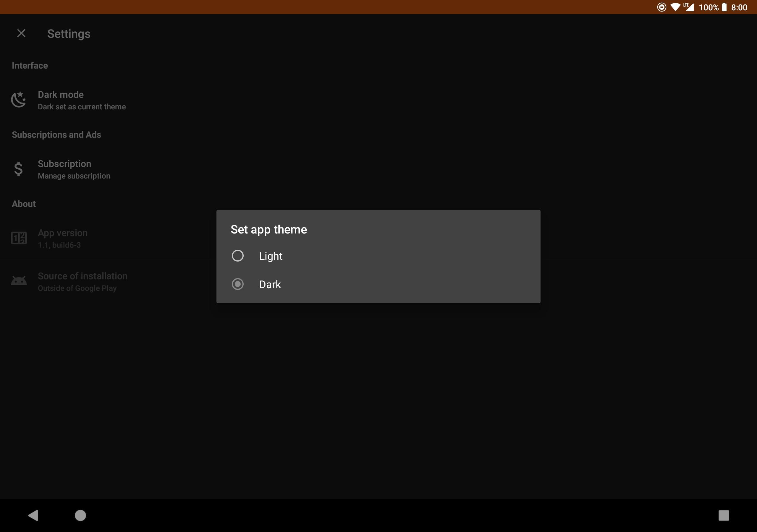Click the dollar sign Subscription icon

click(x=18, y=169)
